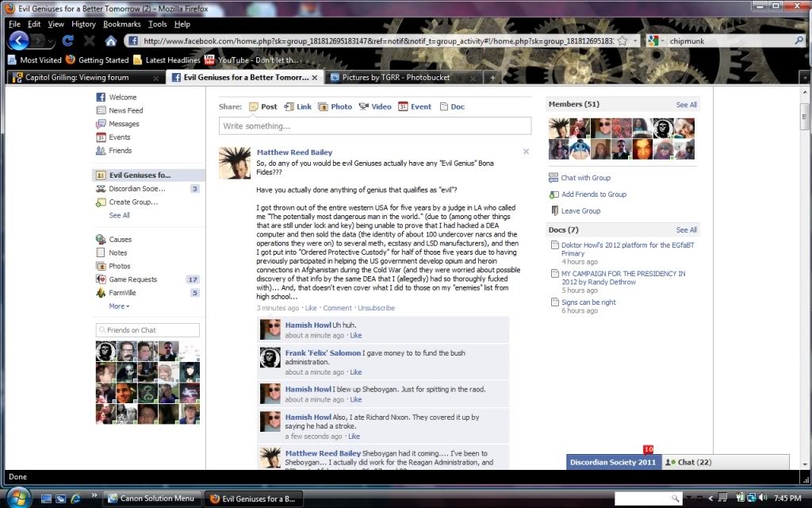812x508 pixels.
Task: Dismiss Matthew Reed Bailey's post with the X
Action: pos(526,152)
